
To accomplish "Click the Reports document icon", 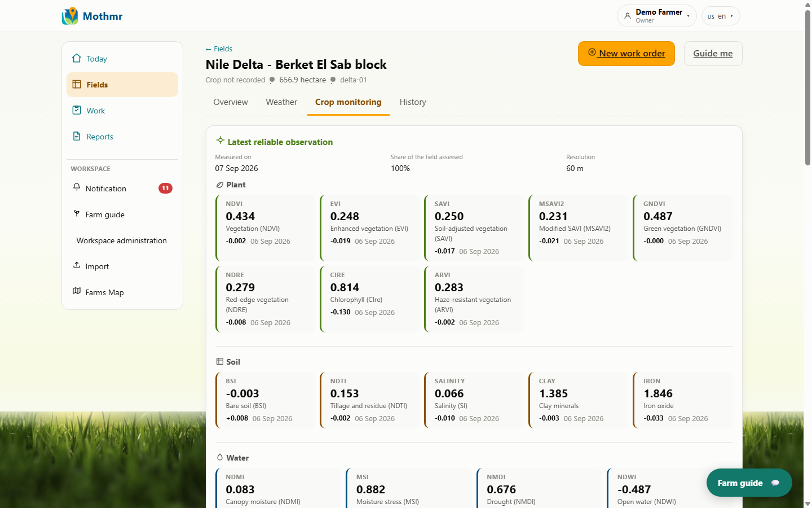I will (77, 136).
